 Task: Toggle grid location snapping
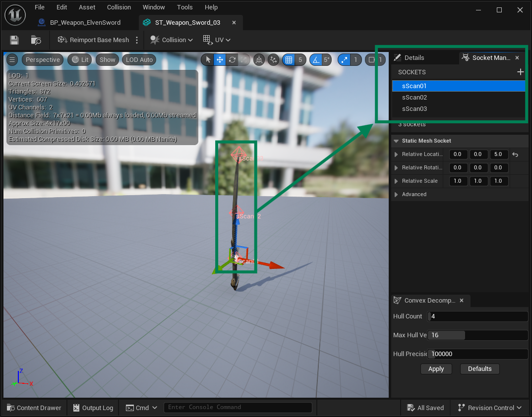pyautogui.click(x=289, y=60)
